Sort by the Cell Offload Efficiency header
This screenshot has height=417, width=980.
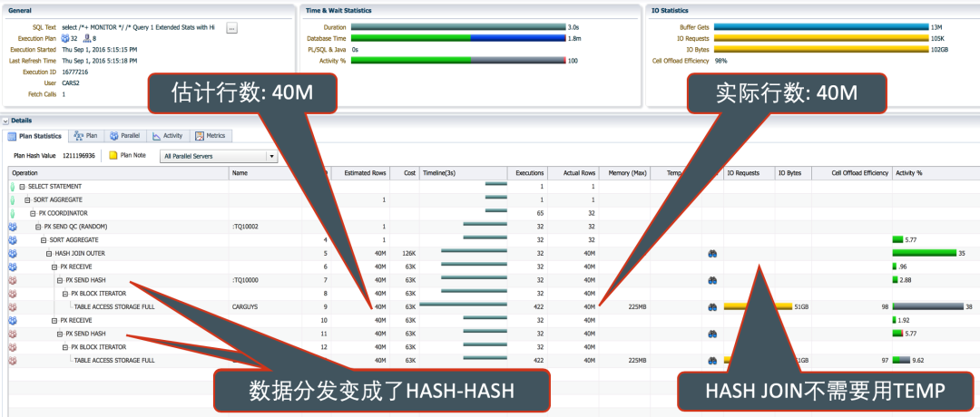[852, 173]
